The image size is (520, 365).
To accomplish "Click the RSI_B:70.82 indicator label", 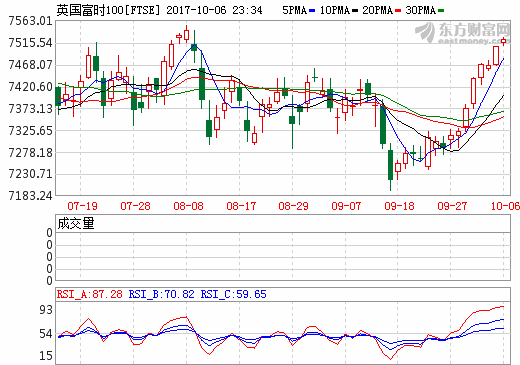I will 161,294.
